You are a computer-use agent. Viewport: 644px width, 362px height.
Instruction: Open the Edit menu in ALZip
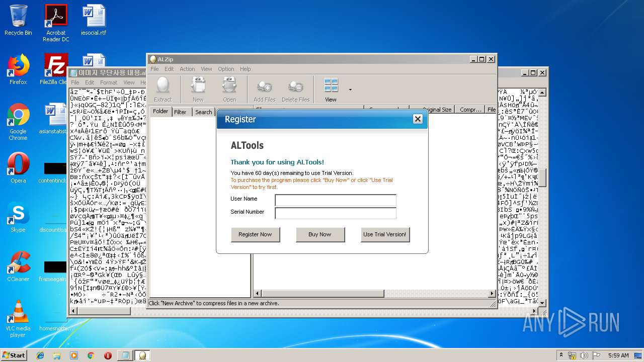click(169, 69)
